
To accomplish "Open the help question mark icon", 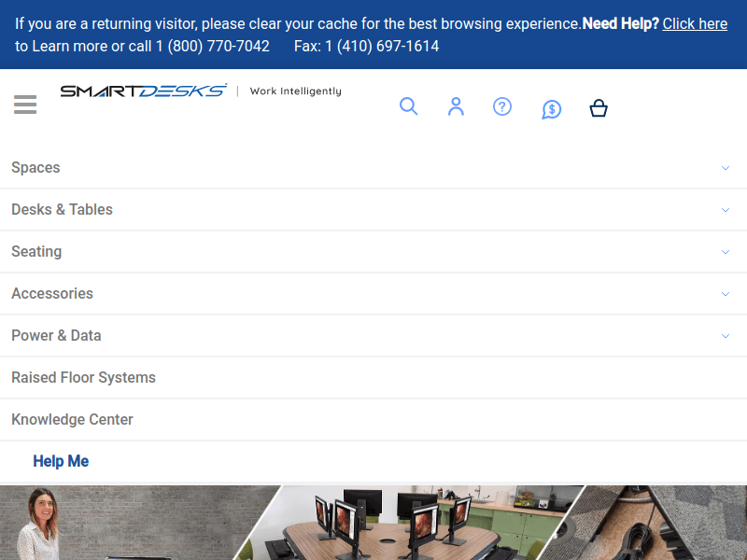I will point(502,106).
